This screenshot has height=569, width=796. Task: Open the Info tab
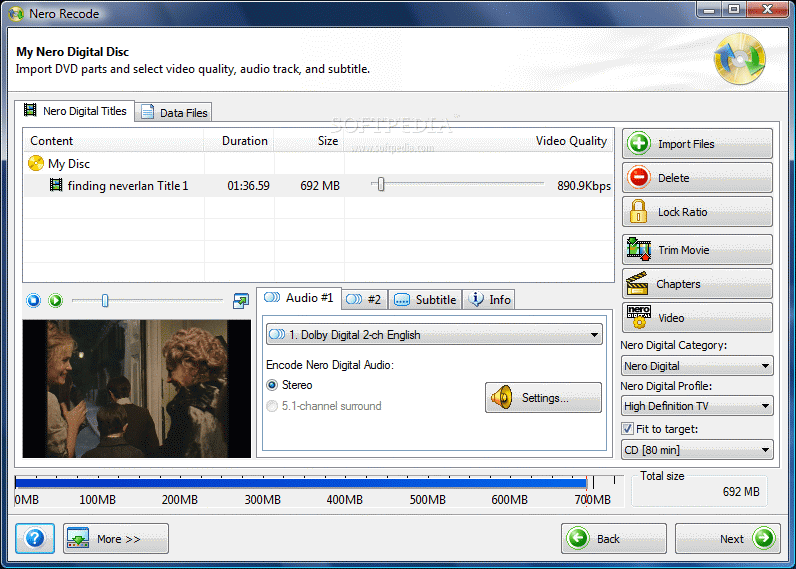coord(489,299)
